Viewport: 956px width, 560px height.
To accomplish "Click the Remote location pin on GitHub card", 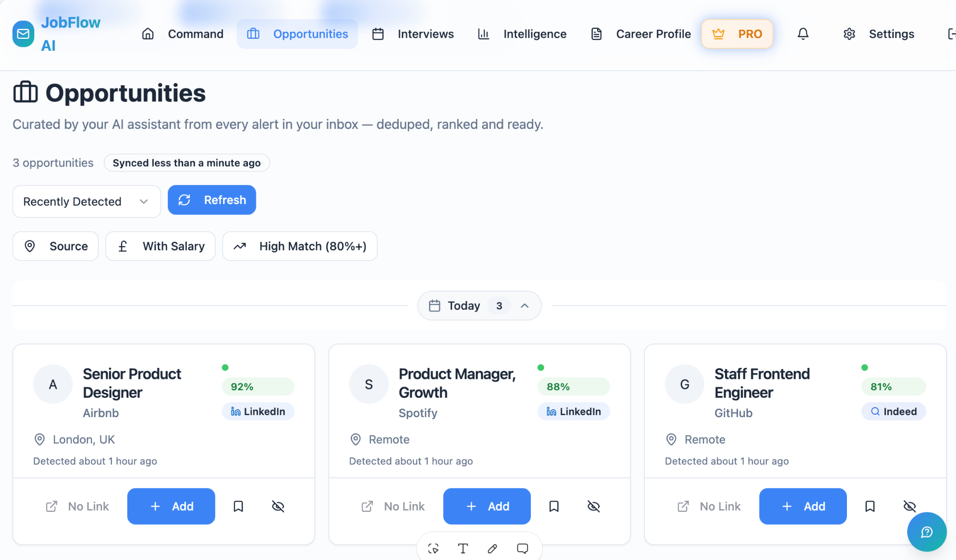I will point(671,440).
